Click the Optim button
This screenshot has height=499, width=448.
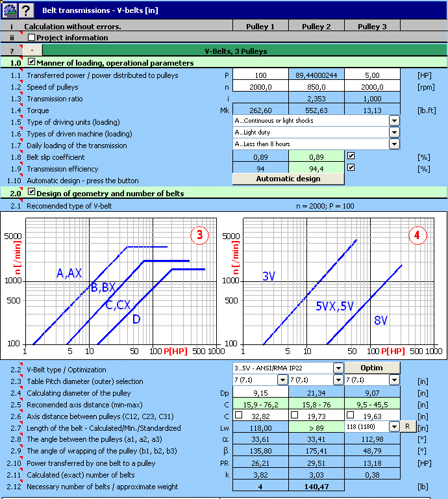click(x=372, y=368)
